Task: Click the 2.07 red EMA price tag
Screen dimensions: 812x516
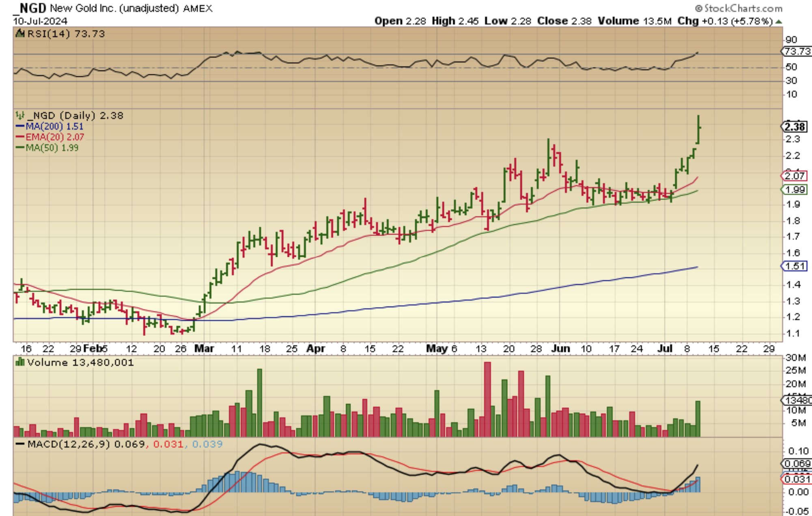Action: click(795, 176)
